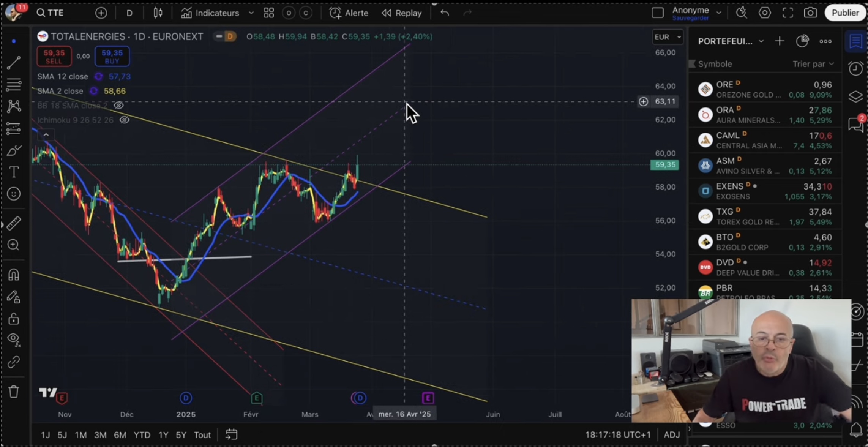Set the 5Y time range
The width and height of the screenshot is (868, 447).
click(x=181, y=435)
